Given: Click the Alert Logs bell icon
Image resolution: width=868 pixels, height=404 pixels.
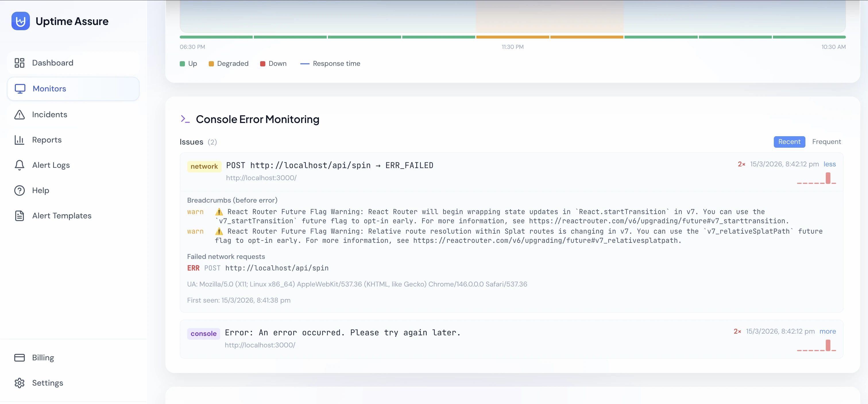Looking at the screenshot, I should pyautogui.click(x=19, y=165).
